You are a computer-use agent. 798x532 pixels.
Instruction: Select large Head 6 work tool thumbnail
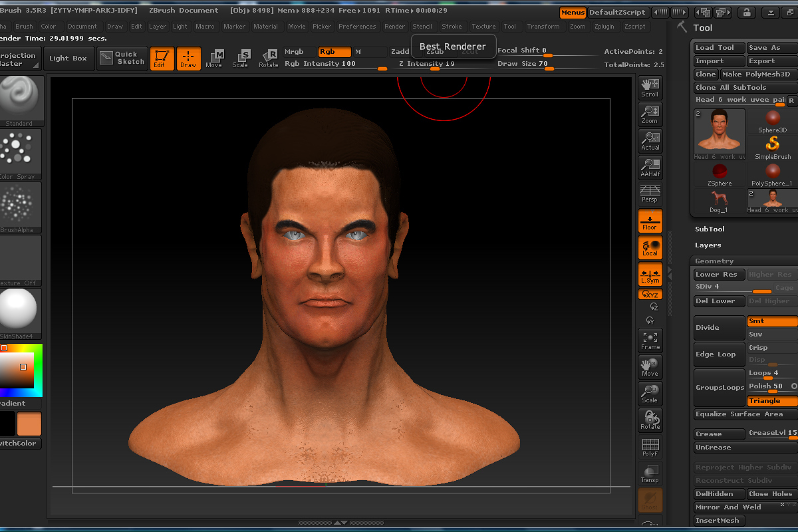720,134
